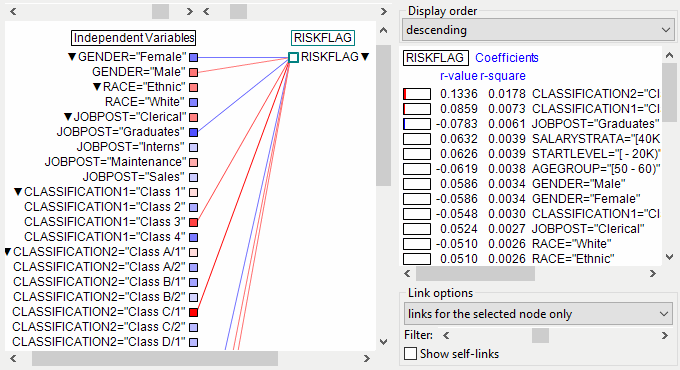Click the graph vertical scrollbar down arrow
The image size is (680, 370).
pos(383,342)
